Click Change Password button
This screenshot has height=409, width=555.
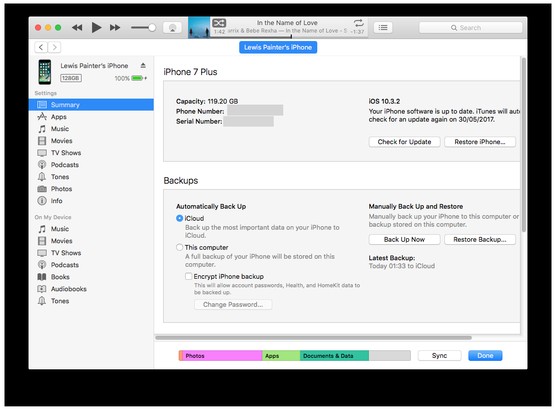[x=233, y=305]
